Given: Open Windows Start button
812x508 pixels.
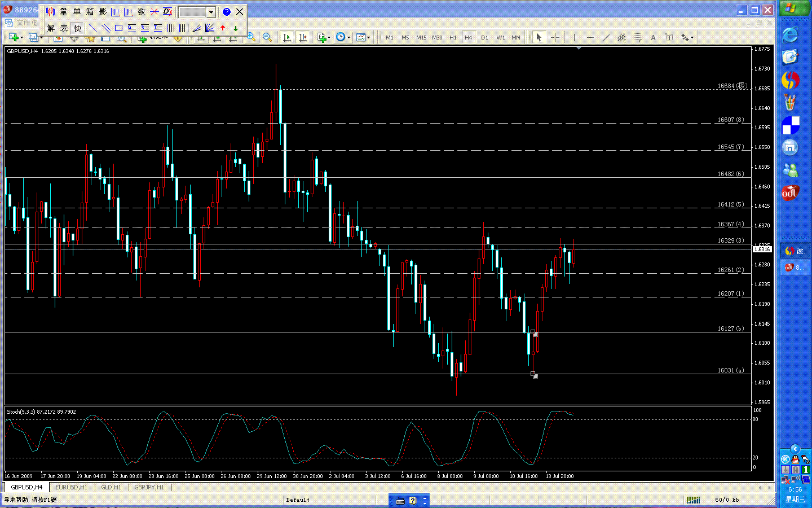Looking at the screenshot, I should (x=794, y=8).
